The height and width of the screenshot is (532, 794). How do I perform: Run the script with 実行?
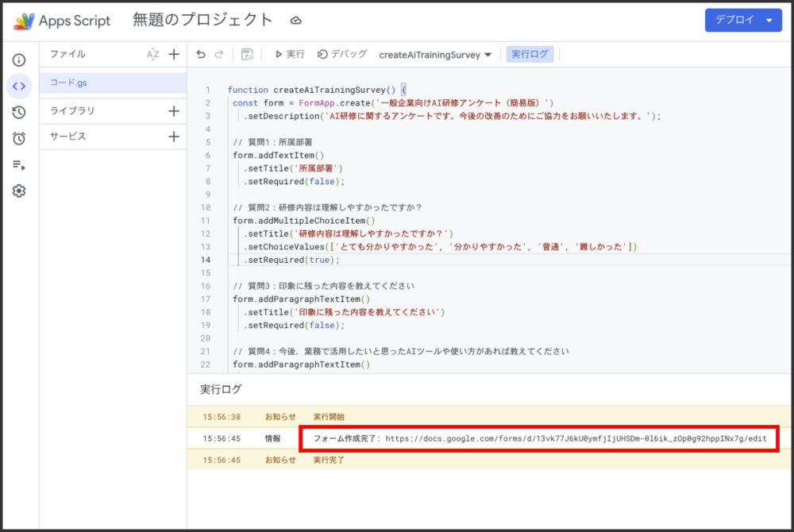pyautogui.click(x=290, y=54)
